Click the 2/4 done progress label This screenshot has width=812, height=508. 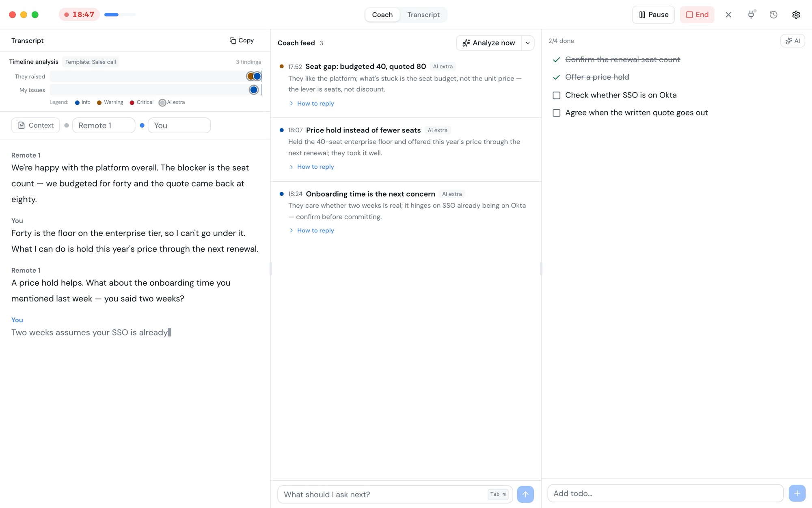(x=561, y=41)
